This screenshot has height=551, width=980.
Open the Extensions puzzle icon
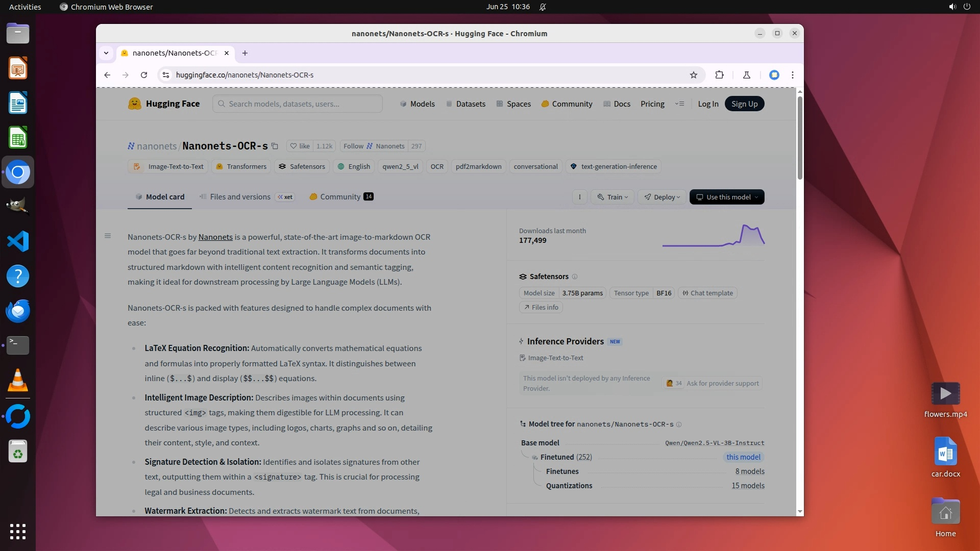click(x=719, y=75)
